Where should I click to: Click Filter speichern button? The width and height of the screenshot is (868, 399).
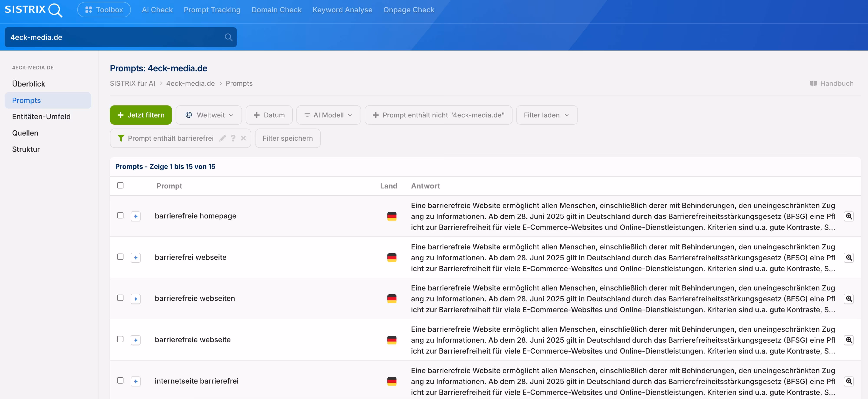click(288, 138)
